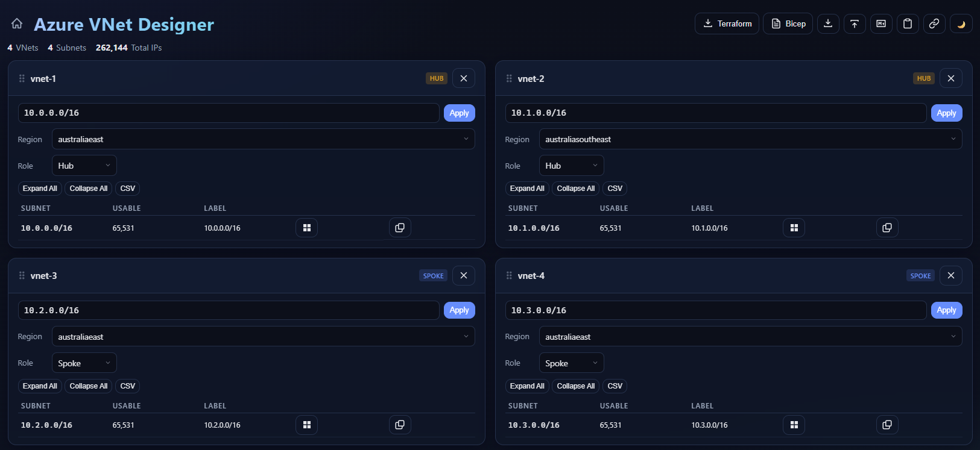Click the grid split icon for subnet 10.0.0.0/16
The width and height of the screenshot is (980, 450).
[x=307, y=228]
